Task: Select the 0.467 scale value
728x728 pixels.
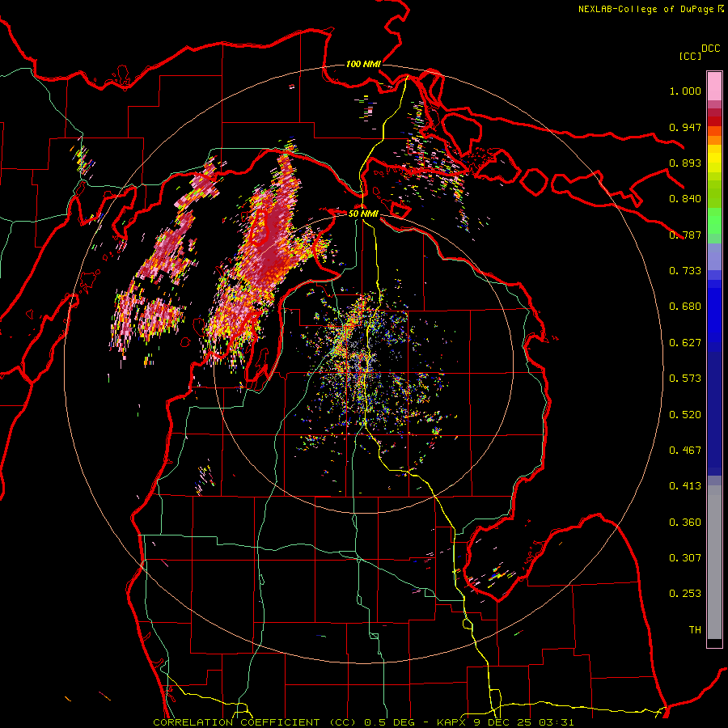Action: point(685,451)
